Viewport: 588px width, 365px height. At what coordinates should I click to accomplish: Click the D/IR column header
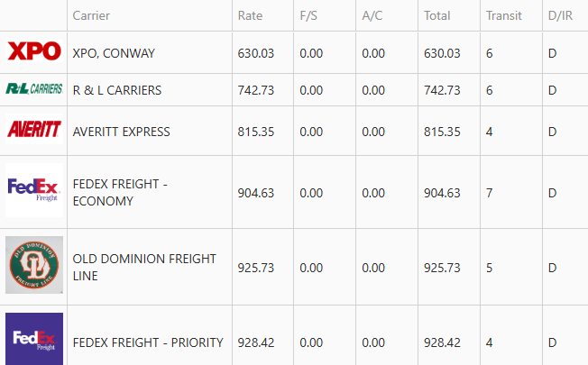point(560,15)
